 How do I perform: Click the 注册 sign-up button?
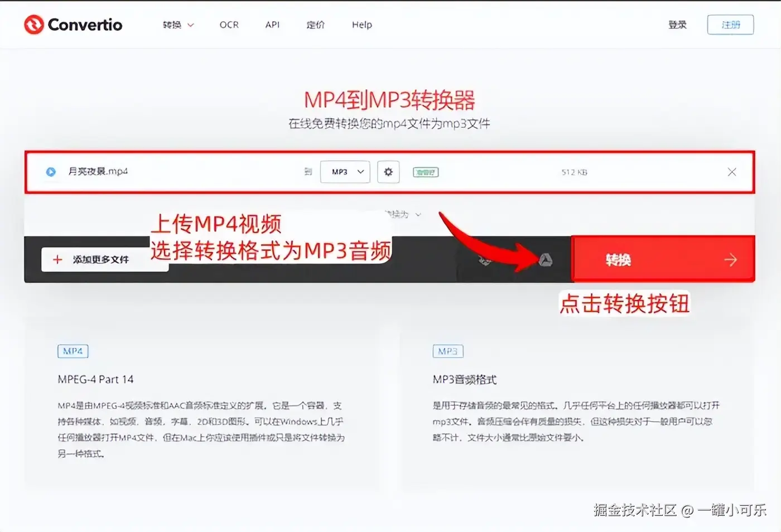pos(730,25)
